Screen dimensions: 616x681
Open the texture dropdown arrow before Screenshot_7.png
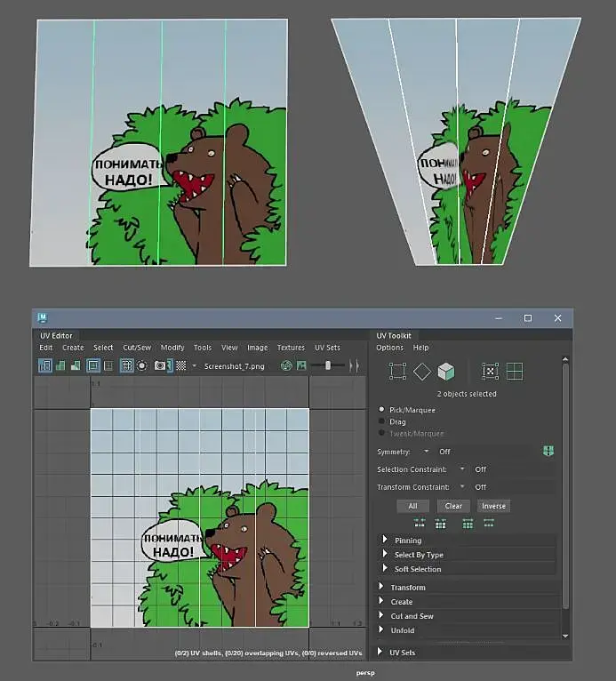(194, 365)
